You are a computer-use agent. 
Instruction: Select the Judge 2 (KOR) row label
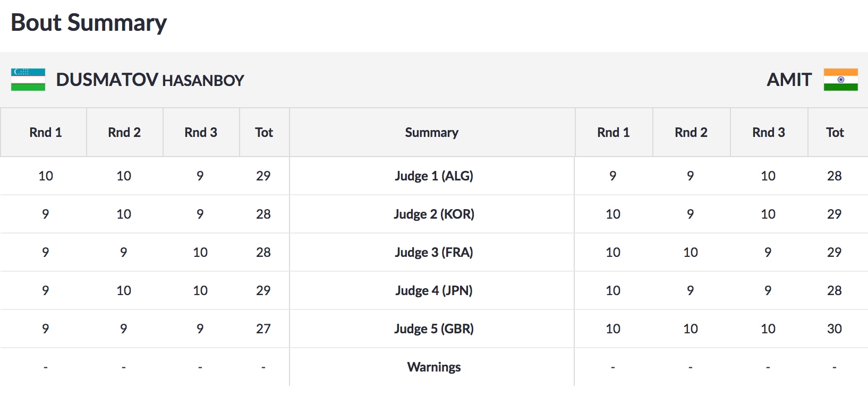[x=433, y=214]
